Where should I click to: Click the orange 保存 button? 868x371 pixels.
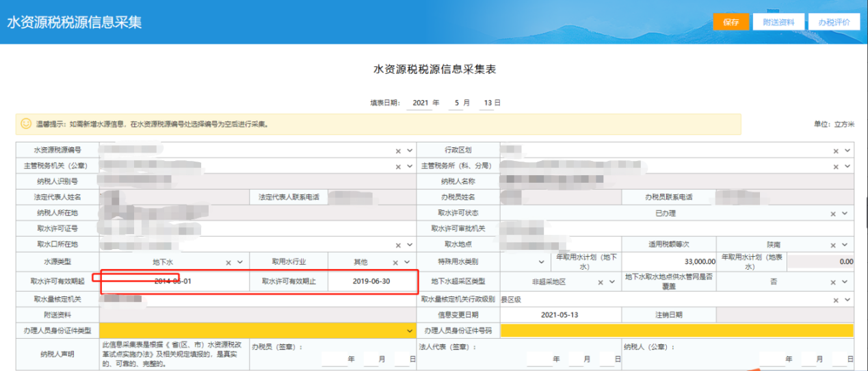(x=731, y=22)
